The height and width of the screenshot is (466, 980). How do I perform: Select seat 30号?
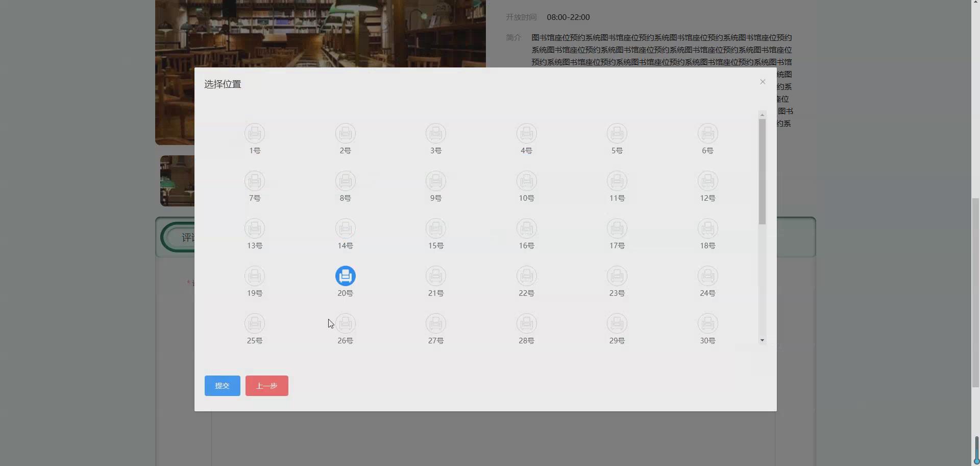click(707, 323)
